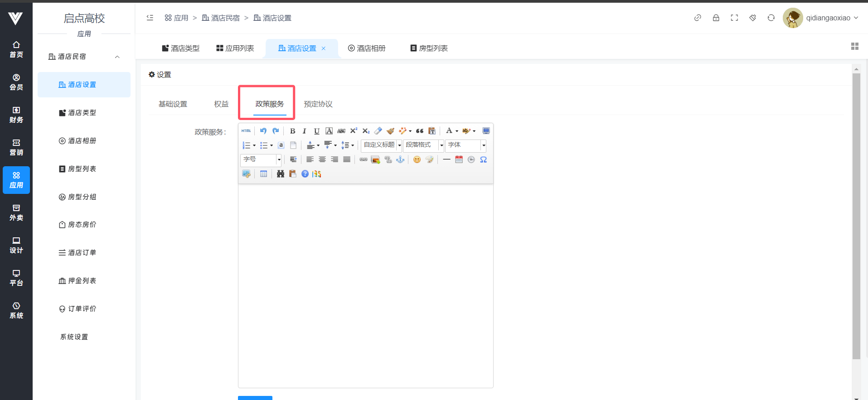Insert special character with omega icon

pos(484,159)
